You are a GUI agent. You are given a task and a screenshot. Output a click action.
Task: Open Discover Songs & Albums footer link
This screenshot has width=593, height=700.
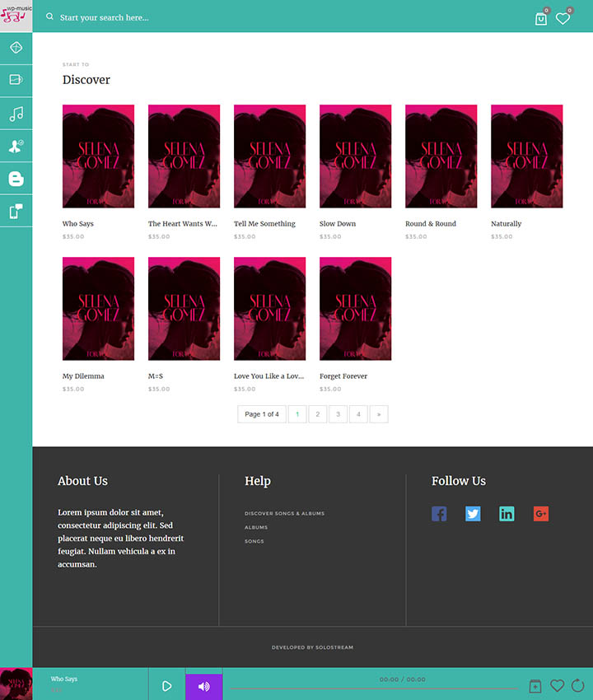pyautogui.click(x=284, y=513)
